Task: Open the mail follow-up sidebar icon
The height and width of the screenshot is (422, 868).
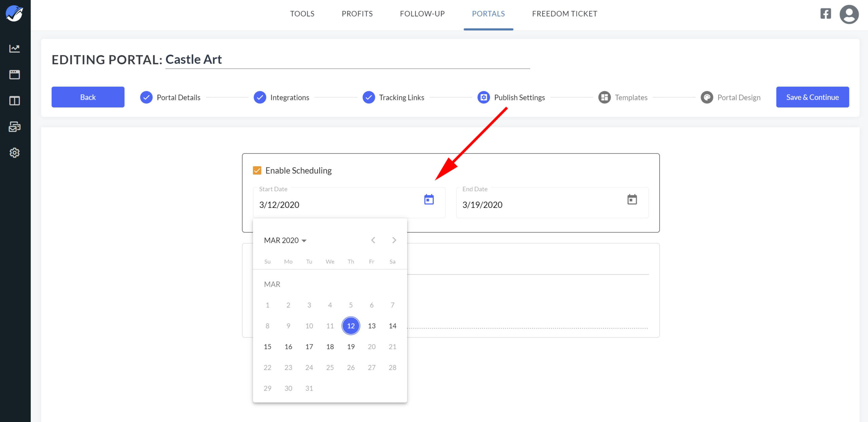Action: tap(15, 127)
